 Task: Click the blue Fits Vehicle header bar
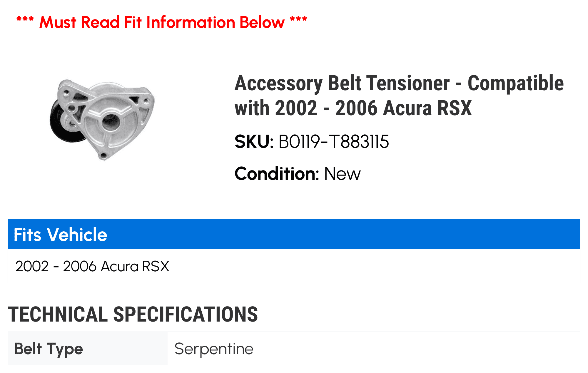294,234
